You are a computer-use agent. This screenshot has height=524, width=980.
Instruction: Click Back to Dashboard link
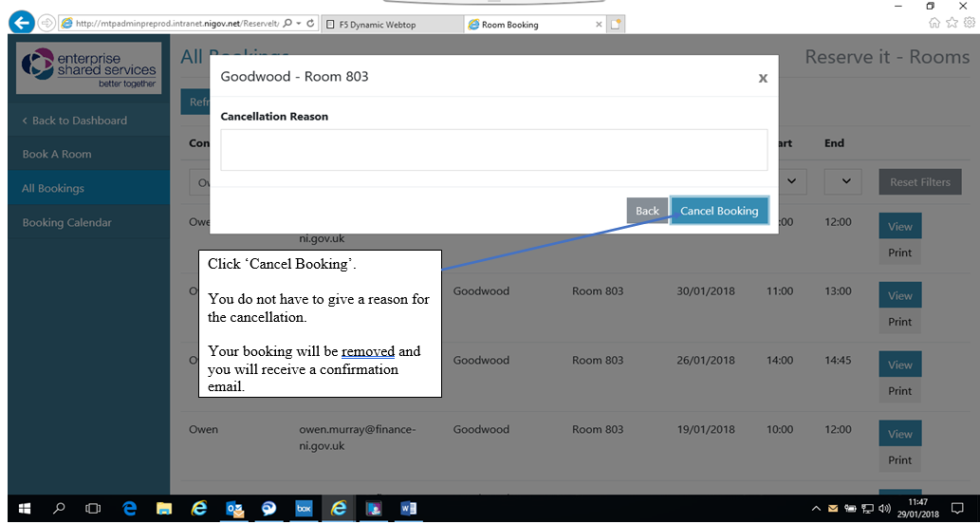74,121
